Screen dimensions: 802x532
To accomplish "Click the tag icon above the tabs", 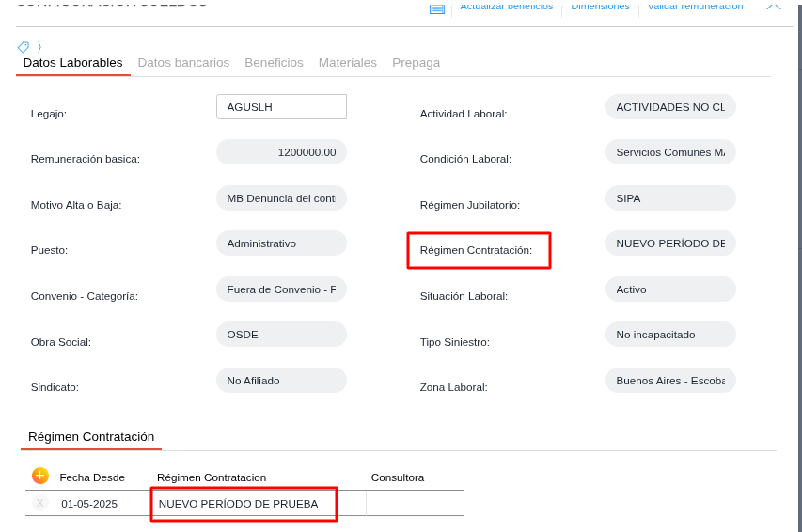I will [24, 47].
